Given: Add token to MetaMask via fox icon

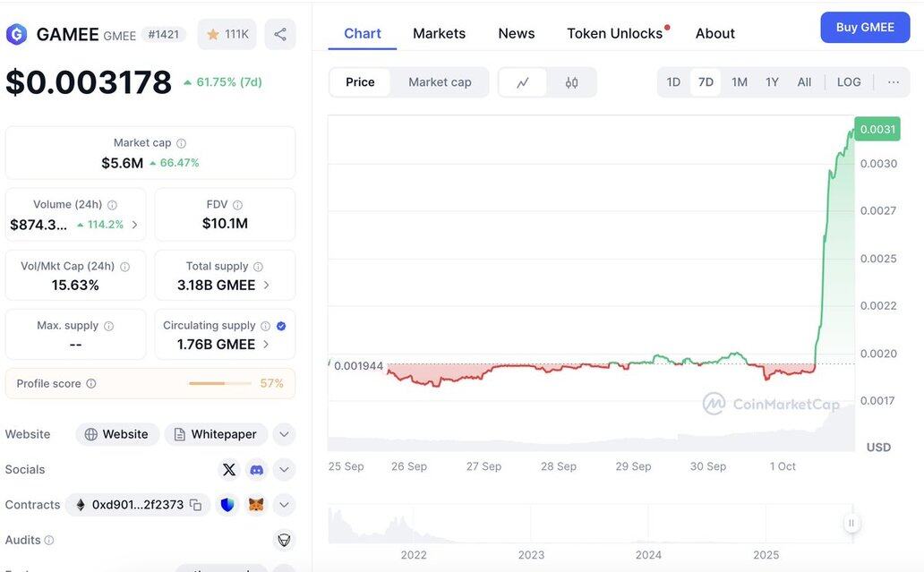Looking at the screenshot, I should point(256,505).
